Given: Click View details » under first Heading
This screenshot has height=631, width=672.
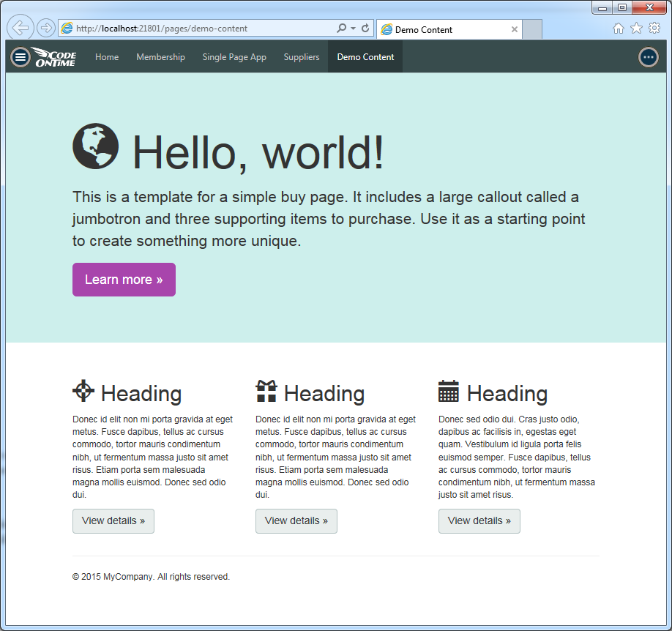Looking at the screenshot, I should point(113,521).
